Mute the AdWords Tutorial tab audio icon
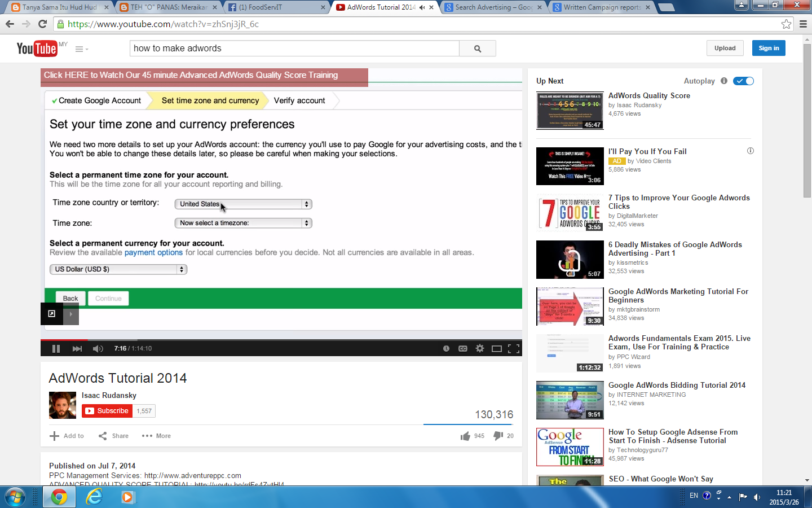The width and height of the screenshot is (812, 508). coord(422,7)
